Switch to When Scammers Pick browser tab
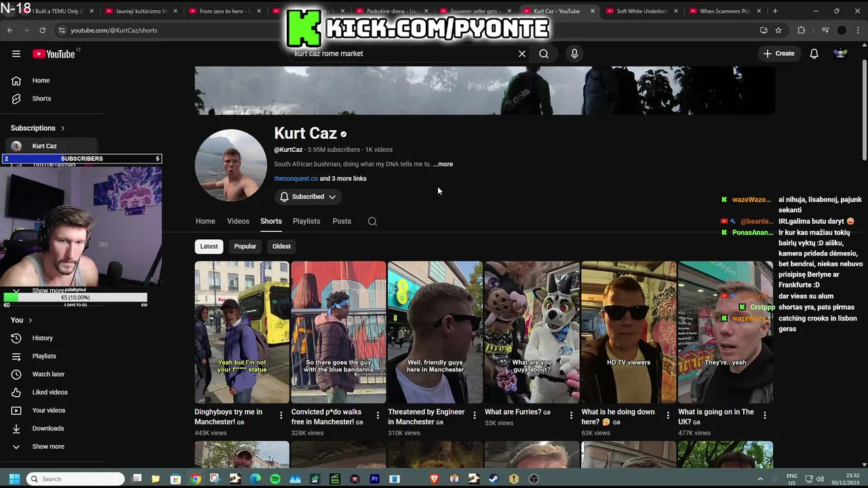 click(724, 11)
